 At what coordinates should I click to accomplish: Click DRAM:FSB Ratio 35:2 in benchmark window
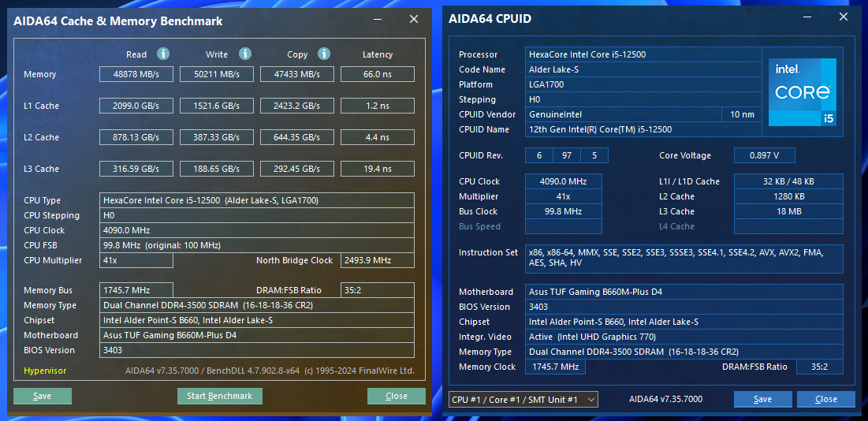click(x=378, y=290)
